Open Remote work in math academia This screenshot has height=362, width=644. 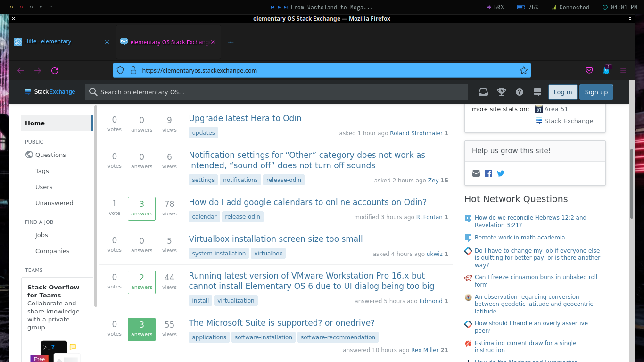[520, 238]
